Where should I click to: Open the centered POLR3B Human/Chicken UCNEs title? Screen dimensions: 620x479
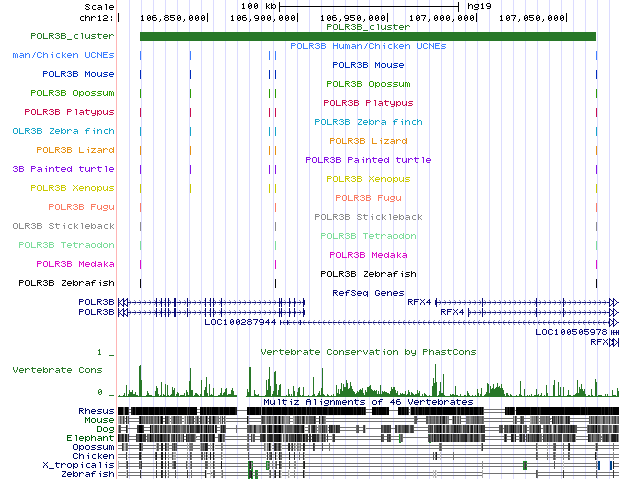[x=368, y=46]
